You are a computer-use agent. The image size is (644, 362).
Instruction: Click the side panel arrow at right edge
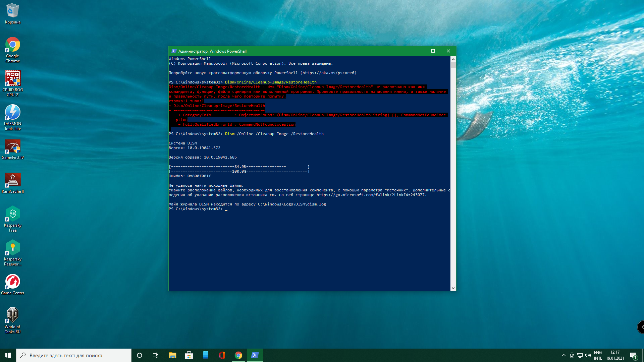pyautogui.click(x=641, y=327)
